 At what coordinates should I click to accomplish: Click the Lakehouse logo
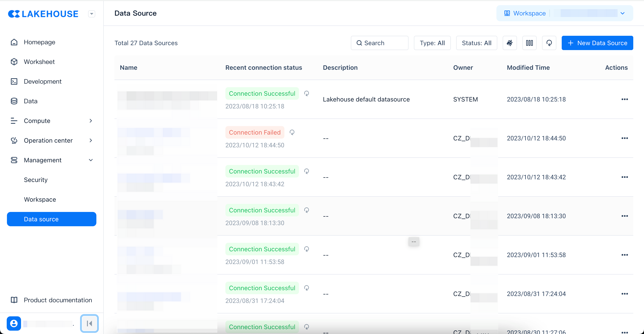click(43, 14)
